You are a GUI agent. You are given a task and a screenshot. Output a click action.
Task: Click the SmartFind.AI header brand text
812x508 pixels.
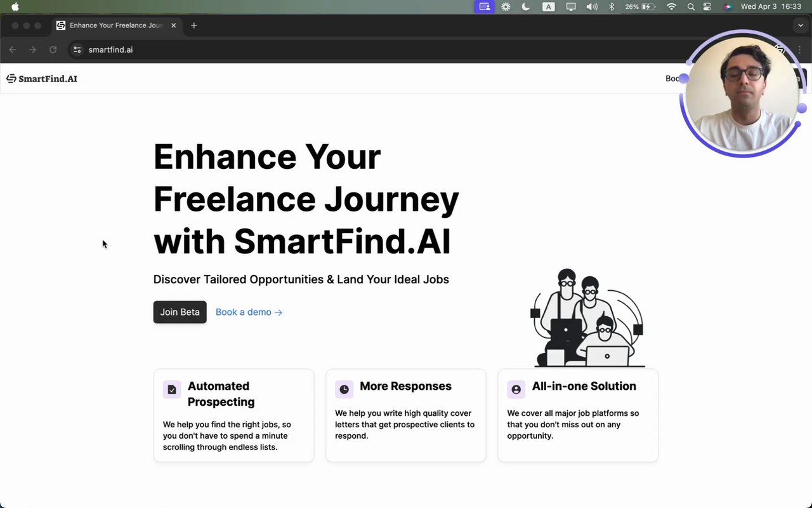[x=48, y=79]
